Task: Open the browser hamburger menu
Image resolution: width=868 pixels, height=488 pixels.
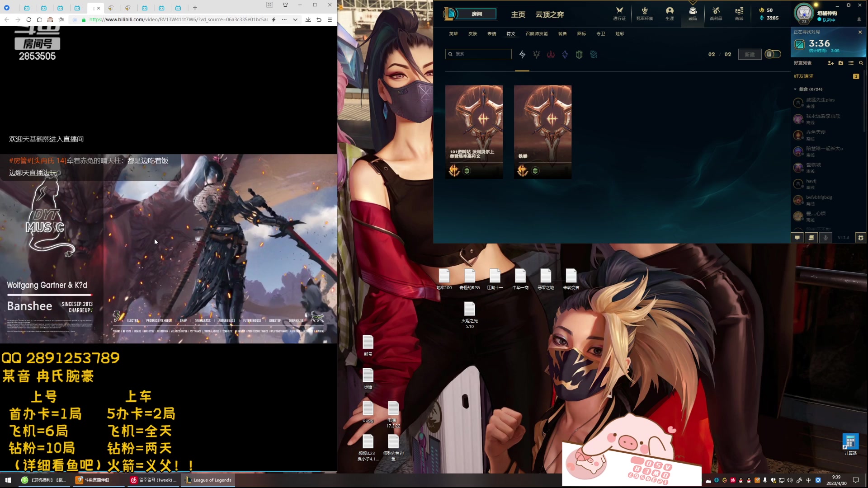Action: click(x=330, y=19)
